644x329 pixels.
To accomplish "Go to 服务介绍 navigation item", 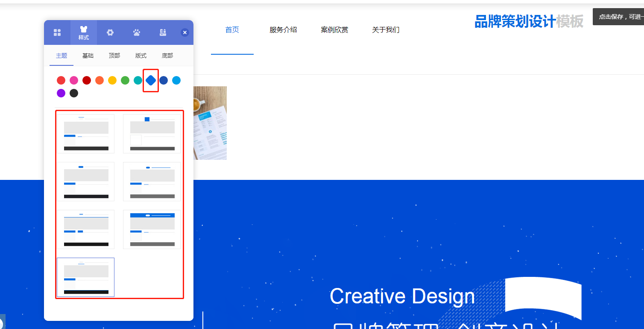I will pyautogui.click(x=283, y=30).
